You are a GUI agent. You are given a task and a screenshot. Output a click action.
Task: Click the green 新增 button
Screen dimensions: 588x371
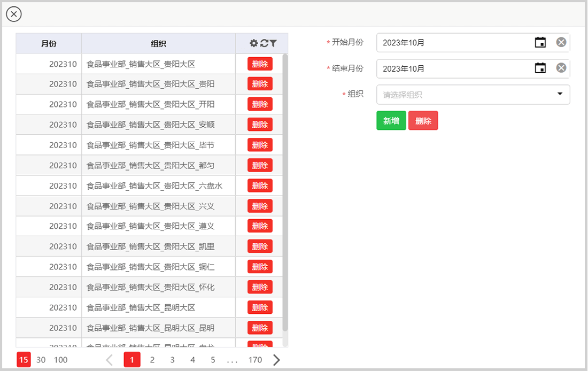click(x=391, y=121)
